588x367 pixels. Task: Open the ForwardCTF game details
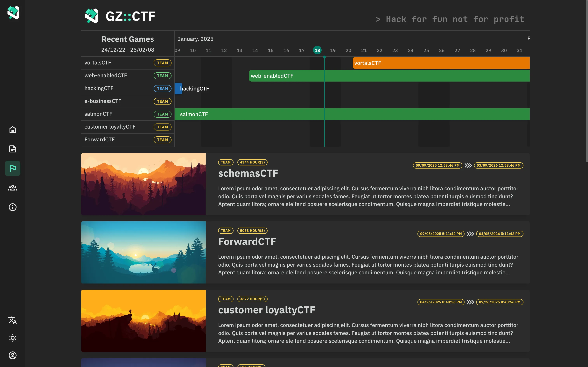pyautogui.click(x=247, y=242)
